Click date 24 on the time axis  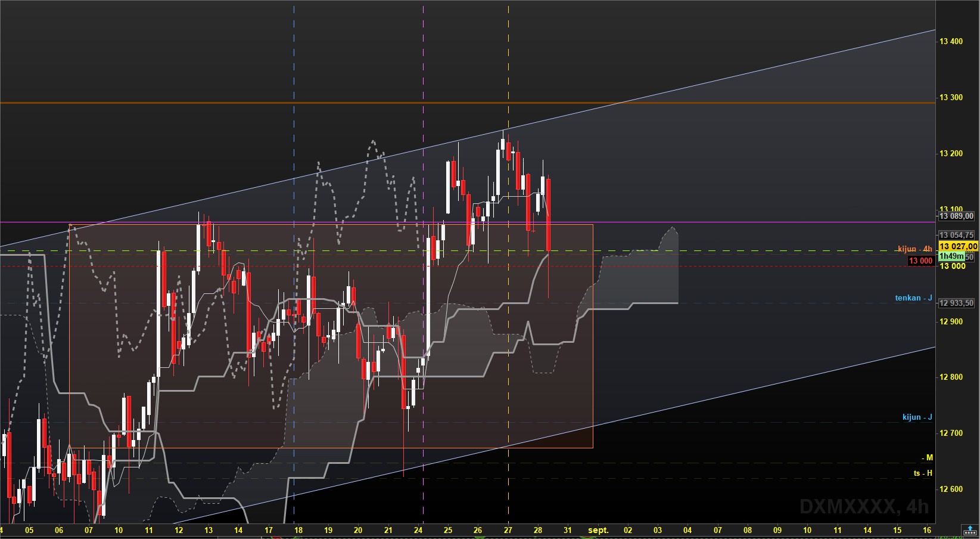pos(418,530)
